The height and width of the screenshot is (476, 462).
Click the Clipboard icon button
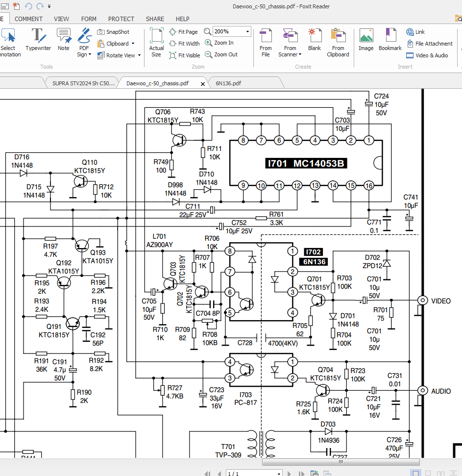click(101, 44)
